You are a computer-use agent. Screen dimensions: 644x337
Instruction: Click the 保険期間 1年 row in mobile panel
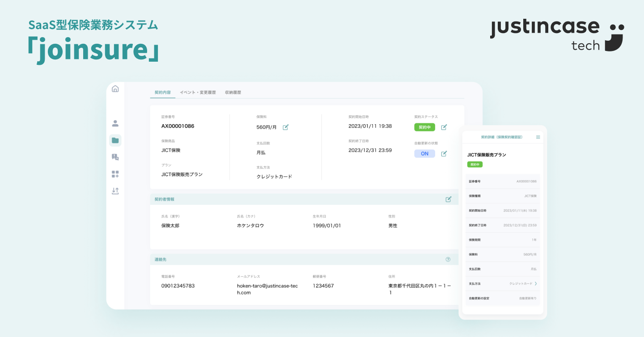click(x=503, y=240)
